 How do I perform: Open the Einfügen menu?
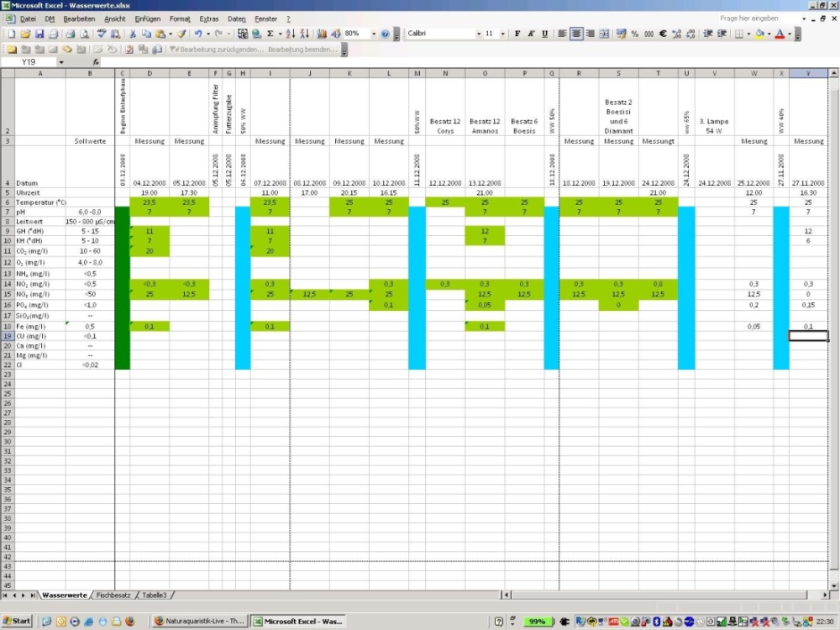pyautogui.click(x=147, y=18)
